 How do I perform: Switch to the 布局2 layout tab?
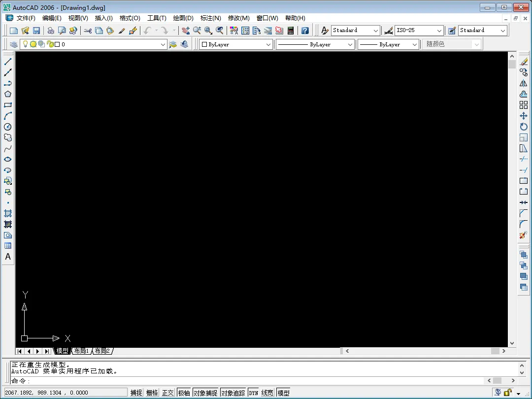[102, 351]
